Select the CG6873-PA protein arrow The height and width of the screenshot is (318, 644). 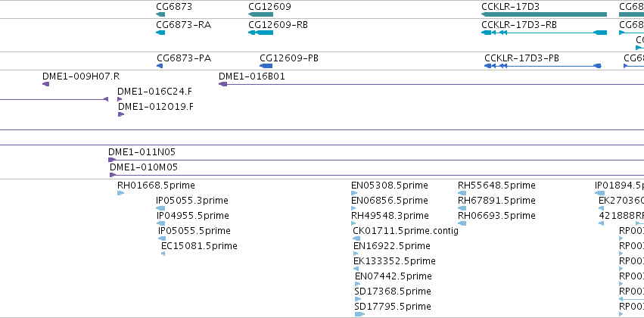[160, 66]
